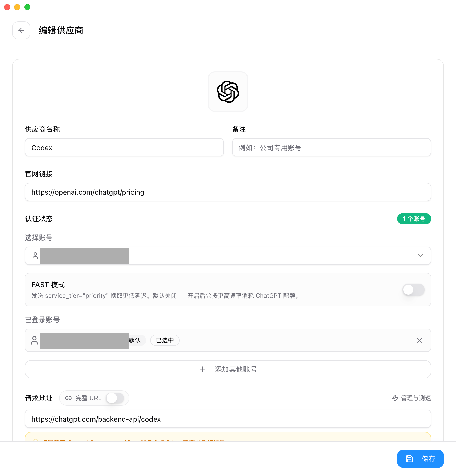Image resolution: width=456 pixels, height=476 pixels.
Task: Click the floppy disk save icon
Action: coord(409,459)
